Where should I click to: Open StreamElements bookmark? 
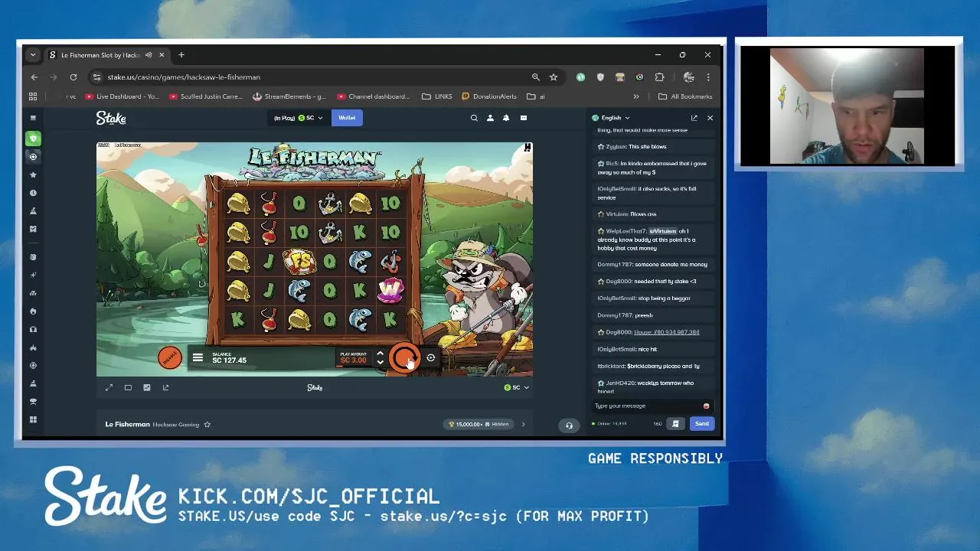point(289,96)
